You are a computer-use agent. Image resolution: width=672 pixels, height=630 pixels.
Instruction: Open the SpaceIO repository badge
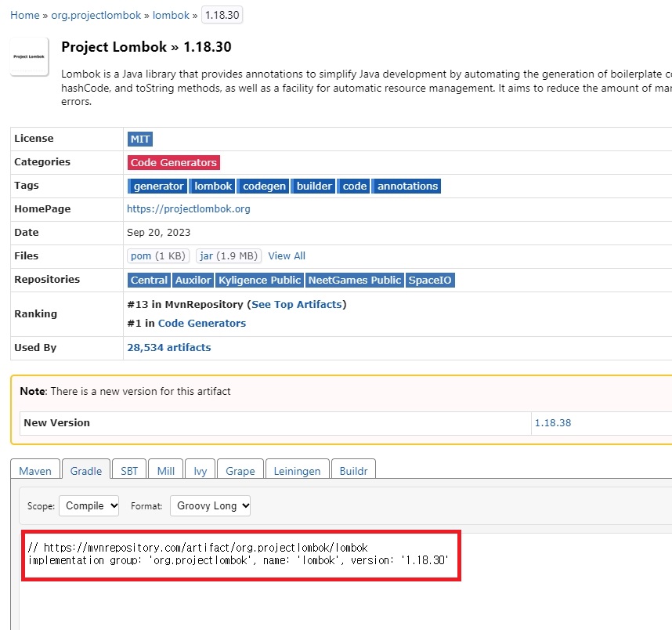pos(430,280)
